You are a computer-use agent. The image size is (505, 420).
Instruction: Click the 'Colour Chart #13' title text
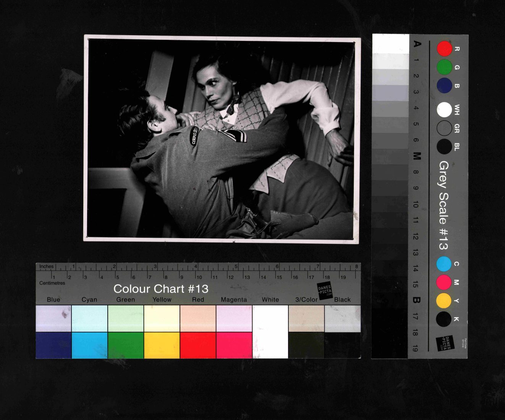coord(161,289)
